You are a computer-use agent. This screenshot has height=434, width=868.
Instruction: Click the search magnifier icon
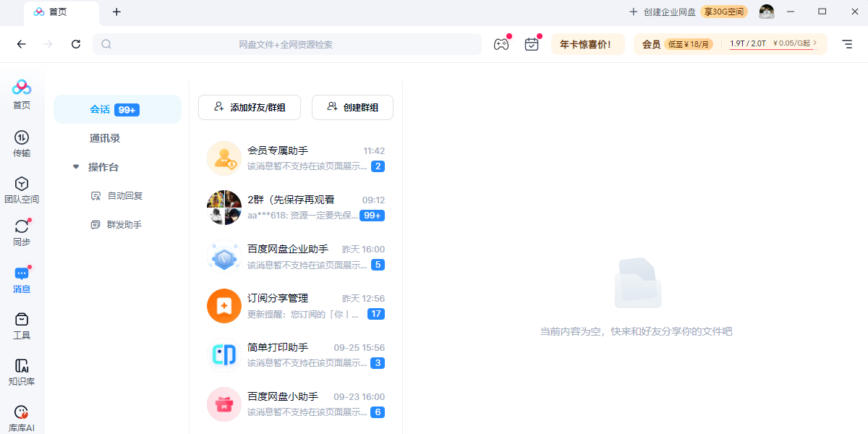(106, 44)
